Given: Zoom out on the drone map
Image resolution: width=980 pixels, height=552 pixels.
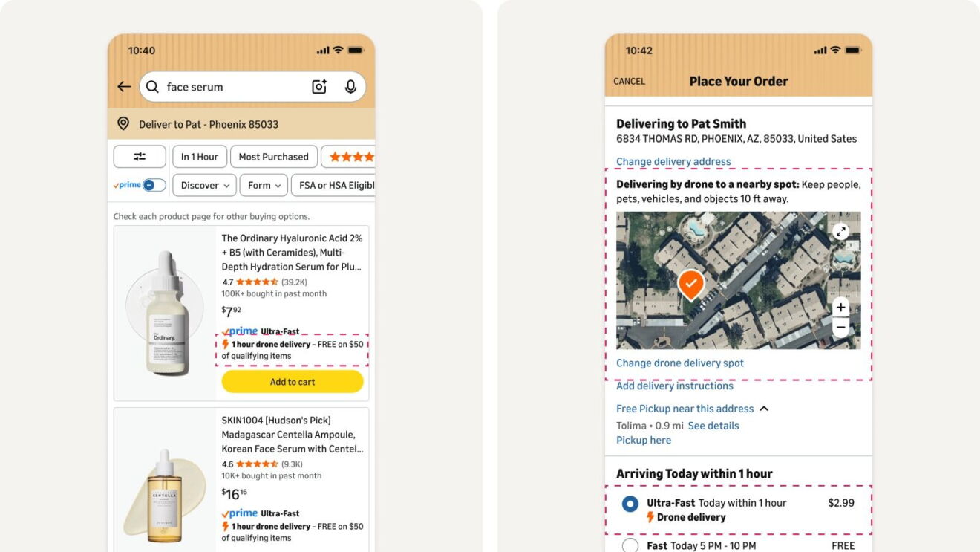Looking at the screenshot, I should [x=840, y=327].
